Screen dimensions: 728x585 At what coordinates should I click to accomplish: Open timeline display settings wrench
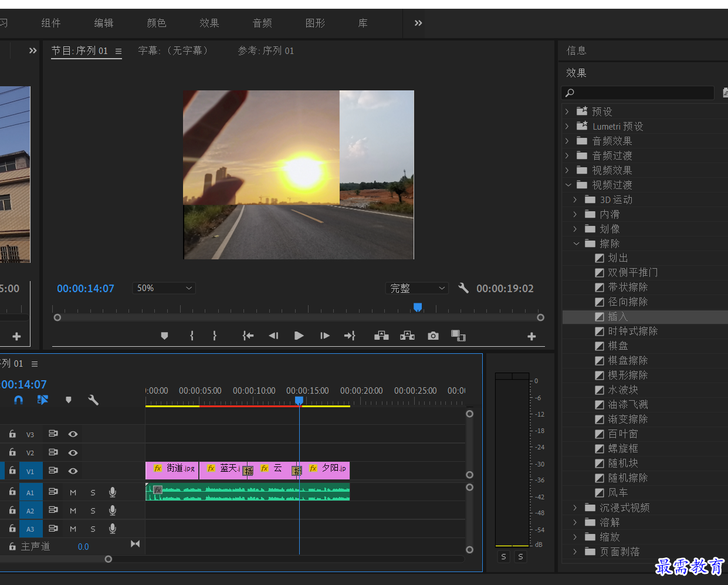(x=93, y=400)
